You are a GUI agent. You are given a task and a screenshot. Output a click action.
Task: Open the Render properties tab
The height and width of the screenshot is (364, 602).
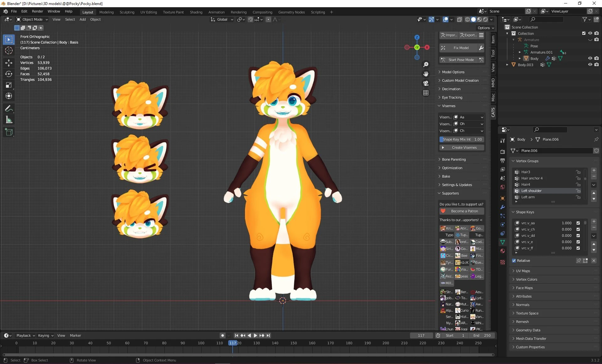coord(503,152)
